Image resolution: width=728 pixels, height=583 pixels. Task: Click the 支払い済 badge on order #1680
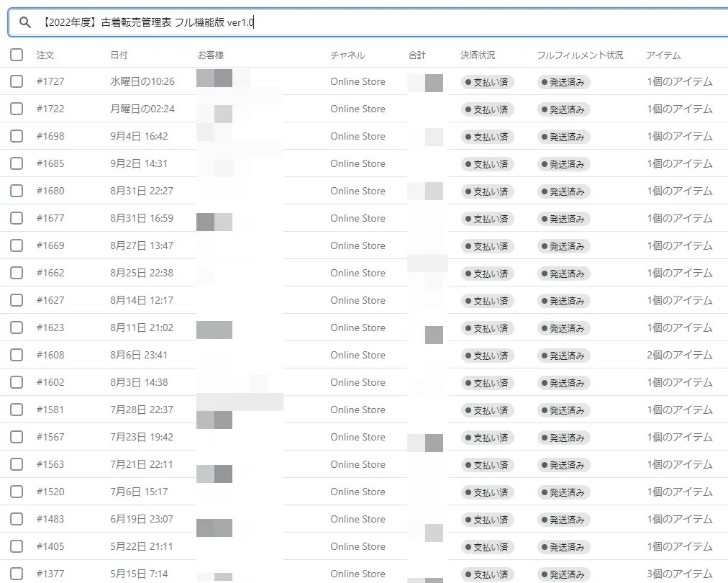coord(487,191)
